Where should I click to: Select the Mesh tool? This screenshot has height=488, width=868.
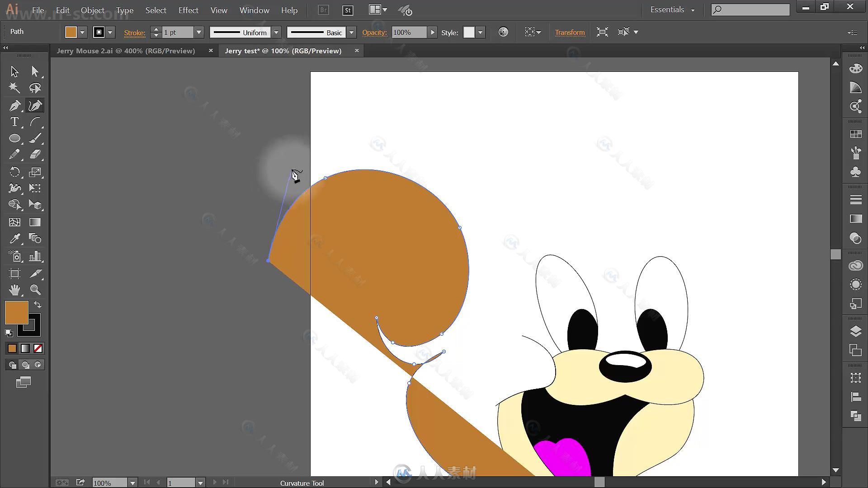click(x=14, y=222)
